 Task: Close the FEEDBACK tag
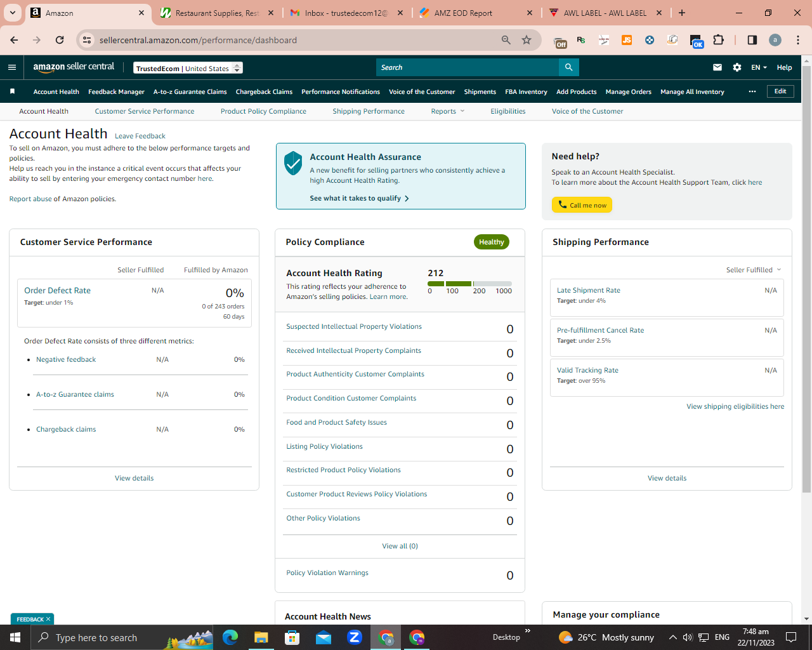click(48, 619)
